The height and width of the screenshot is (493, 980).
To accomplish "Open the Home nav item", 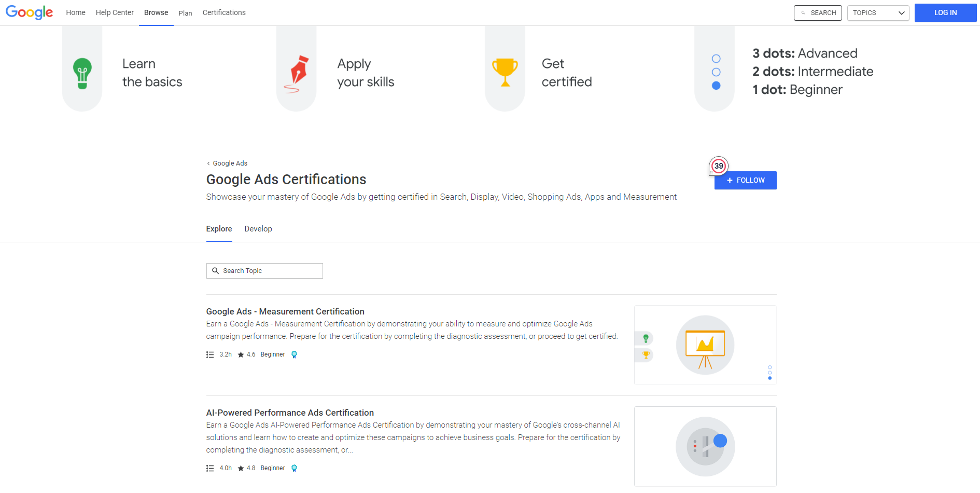I will tap(76, 12).
